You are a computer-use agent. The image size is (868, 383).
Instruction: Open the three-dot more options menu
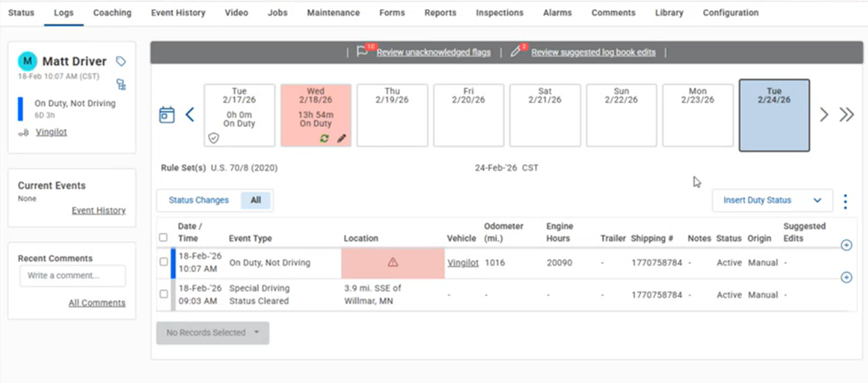tap(846, 202)
